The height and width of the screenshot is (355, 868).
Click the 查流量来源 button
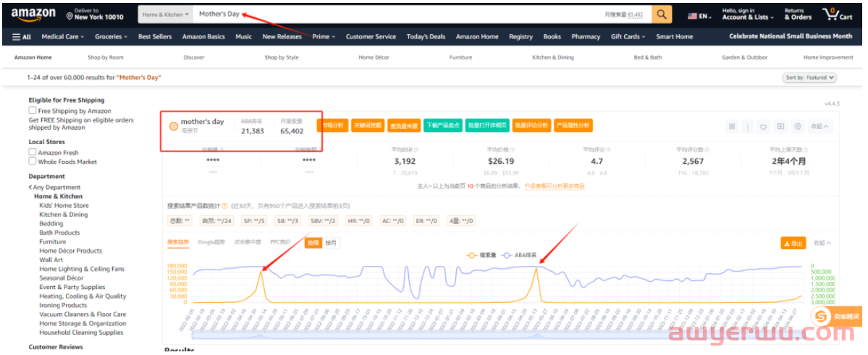click(x=403, y=126)
